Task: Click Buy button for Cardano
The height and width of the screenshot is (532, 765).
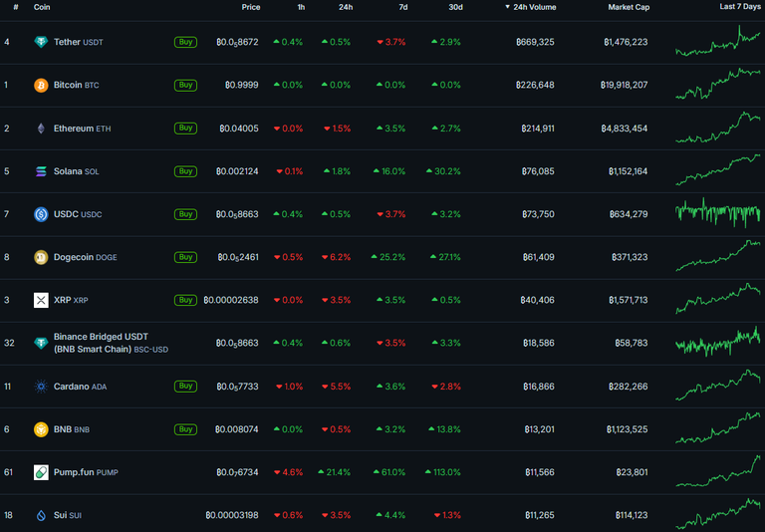Action: pos(185,387)
